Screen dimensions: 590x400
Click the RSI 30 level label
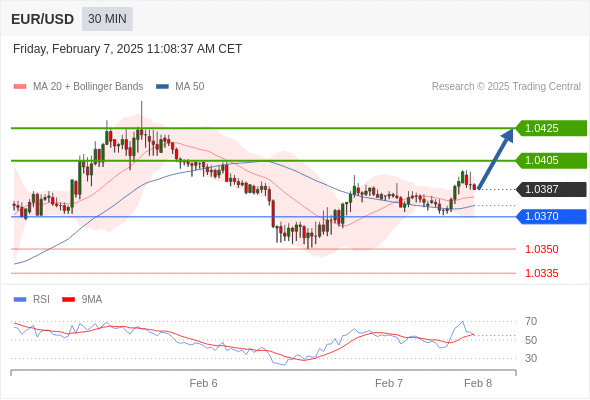(531, 358)
